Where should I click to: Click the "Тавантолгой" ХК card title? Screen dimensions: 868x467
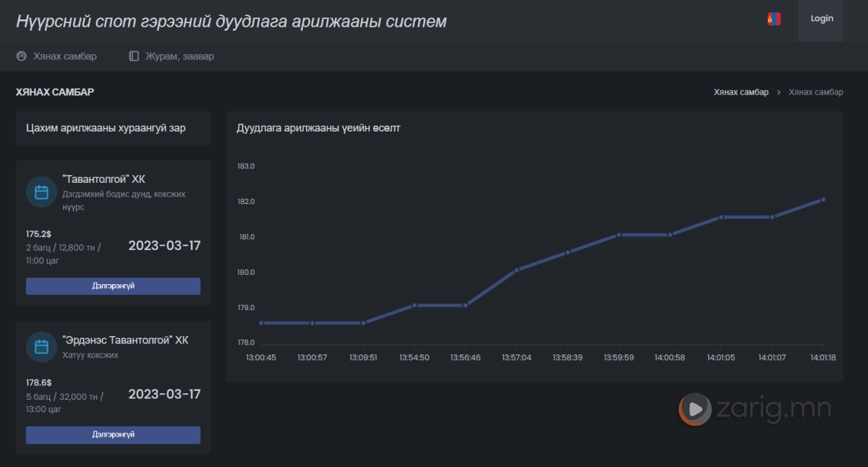tap(103, 179)
